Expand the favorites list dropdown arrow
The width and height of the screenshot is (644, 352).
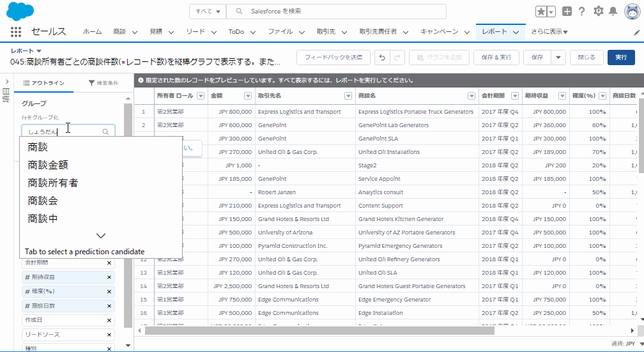click(551, 11)
